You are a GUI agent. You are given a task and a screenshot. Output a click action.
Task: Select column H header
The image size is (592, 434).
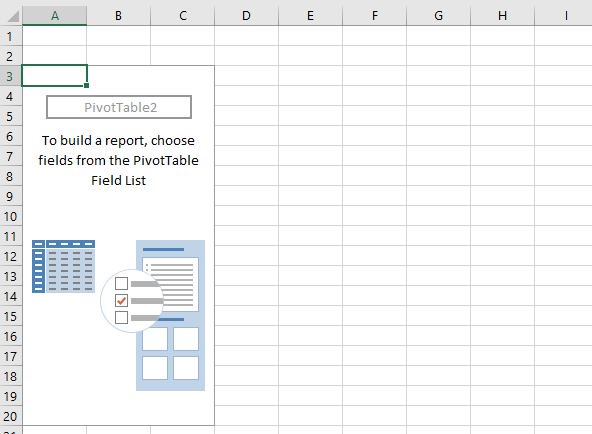tap(503, 16)
